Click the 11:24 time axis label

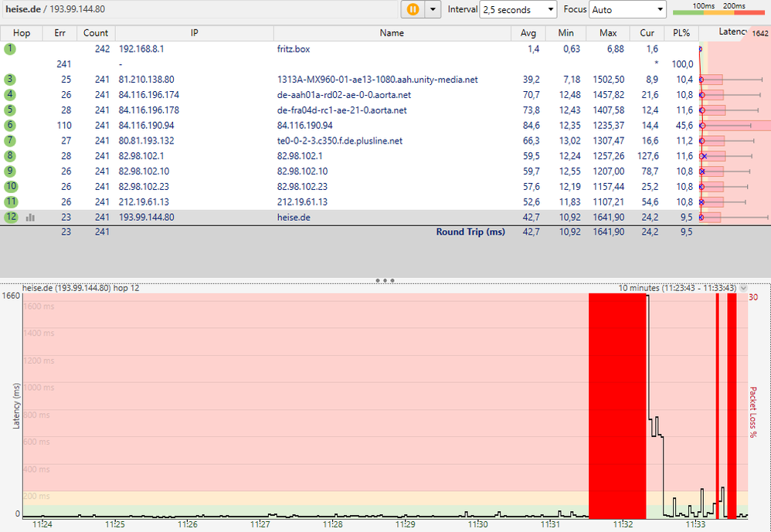[42, 524]
